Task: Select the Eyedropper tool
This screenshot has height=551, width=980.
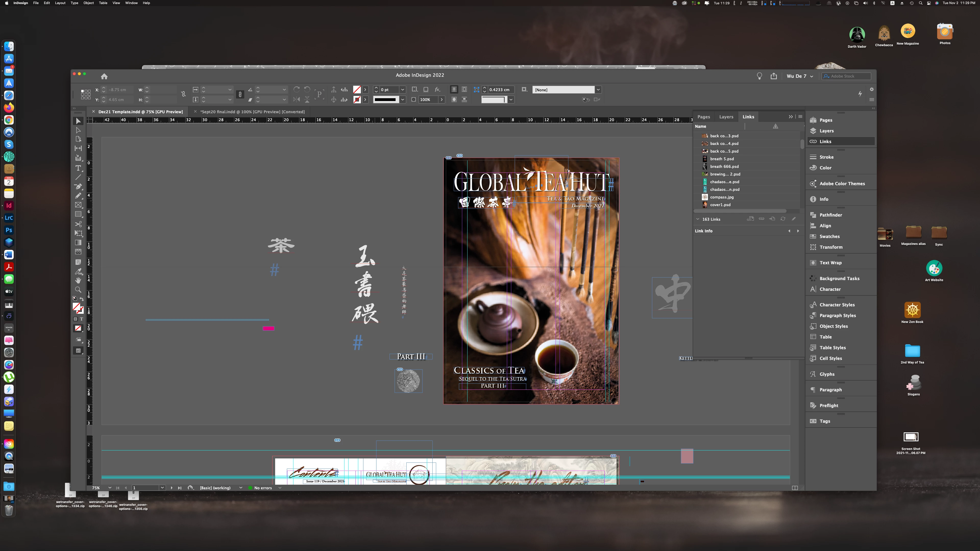Action: click(78, 271)
